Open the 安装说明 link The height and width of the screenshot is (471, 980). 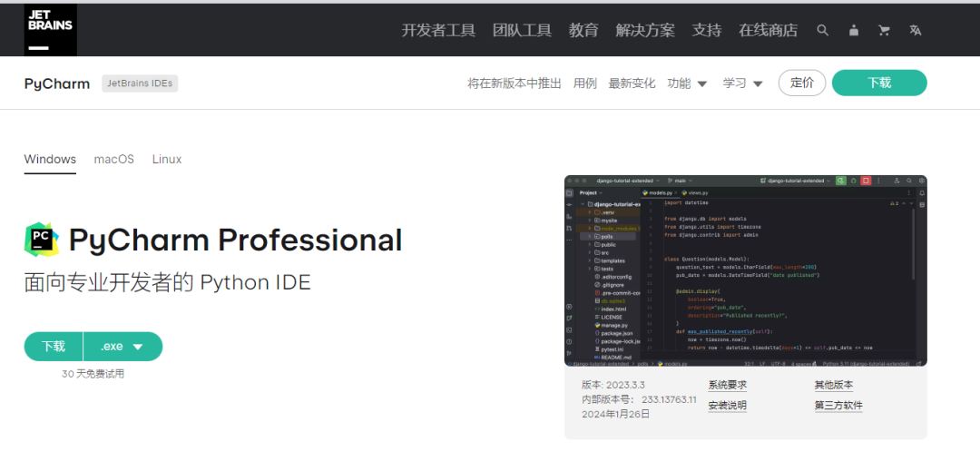728,406
